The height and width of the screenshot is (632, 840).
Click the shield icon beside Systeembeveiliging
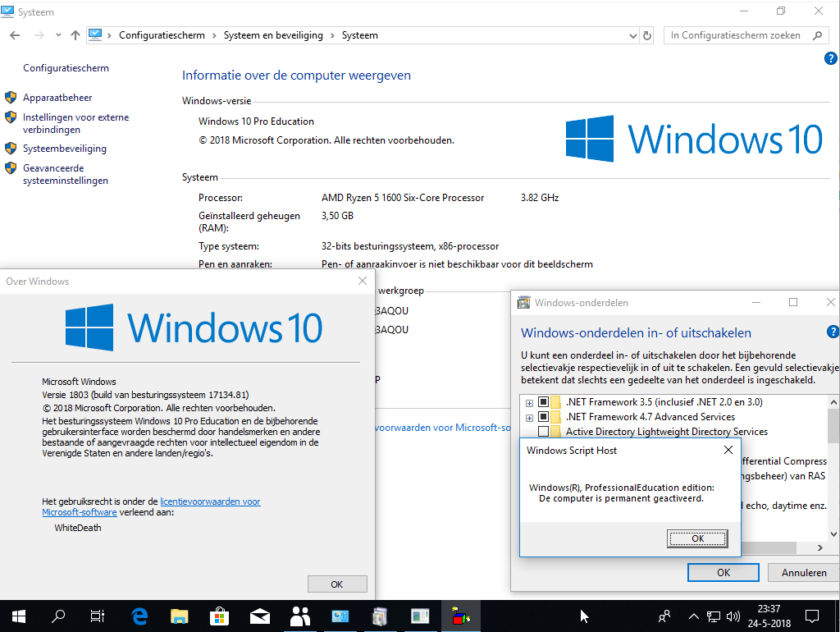(11, 149)
